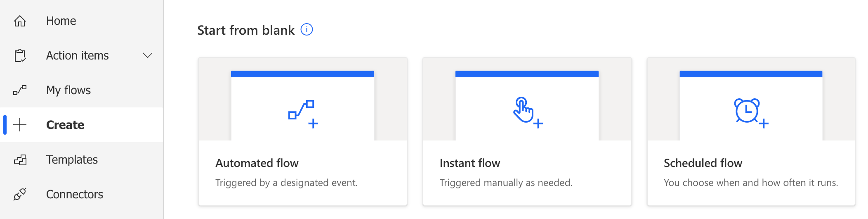Expand the Action items chevron
The image size is (868, 219).
coord(148,55)
